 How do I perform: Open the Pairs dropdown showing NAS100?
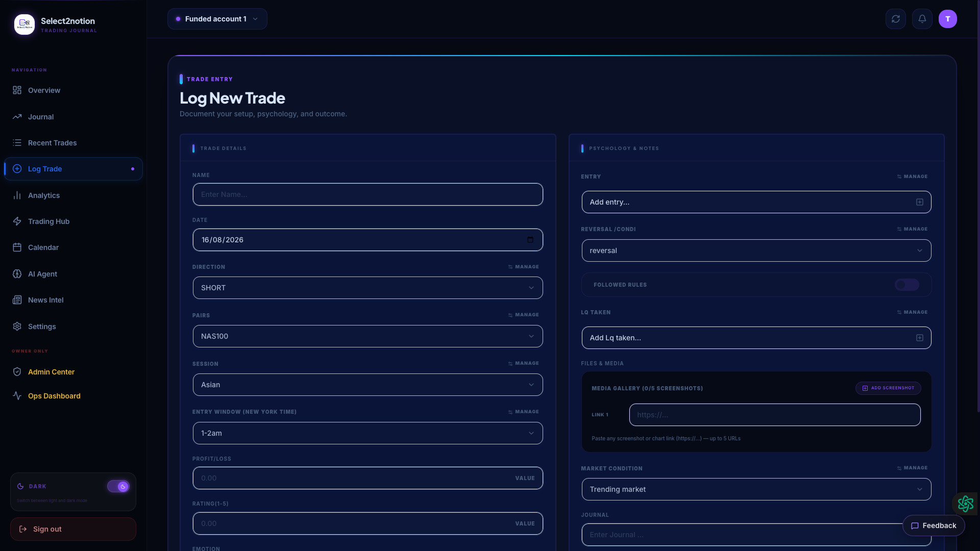[x=367, y=336]
